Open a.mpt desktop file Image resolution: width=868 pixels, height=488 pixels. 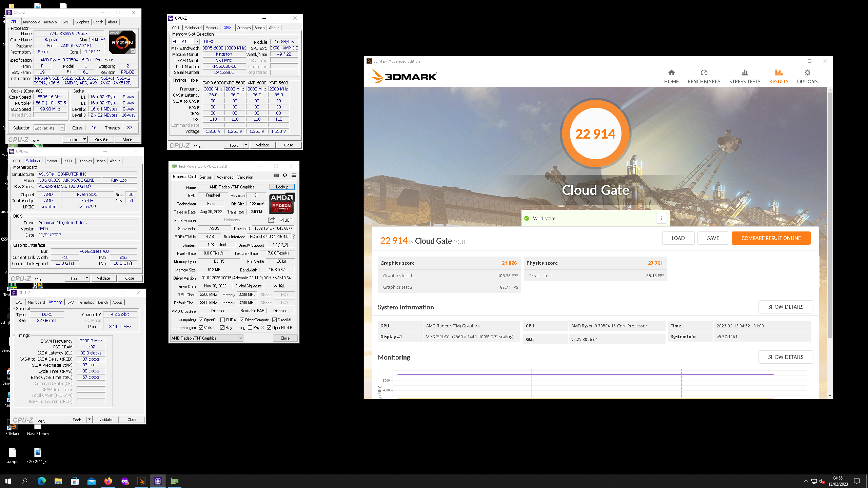[x=12, y=455]
